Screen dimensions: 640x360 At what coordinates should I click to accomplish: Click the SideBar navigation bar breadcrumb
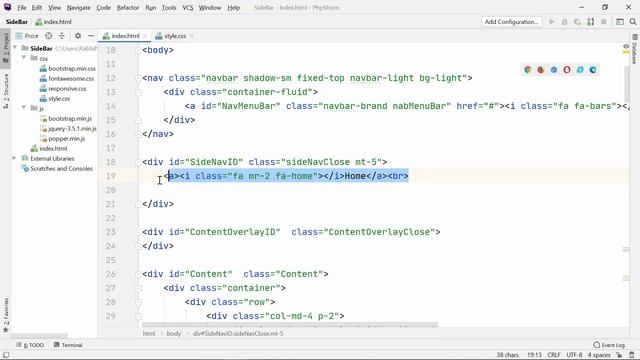(x=17, y=22)
